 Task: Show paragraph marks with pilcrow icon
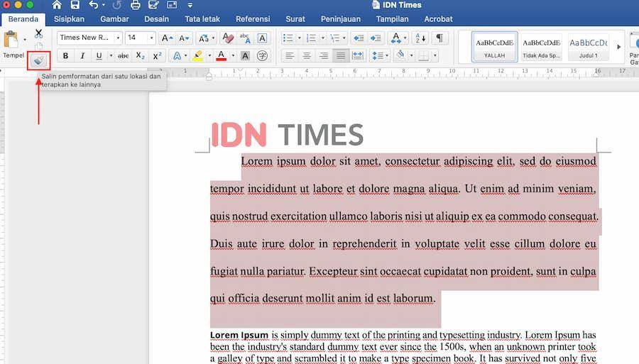click(x=439, y=38)
